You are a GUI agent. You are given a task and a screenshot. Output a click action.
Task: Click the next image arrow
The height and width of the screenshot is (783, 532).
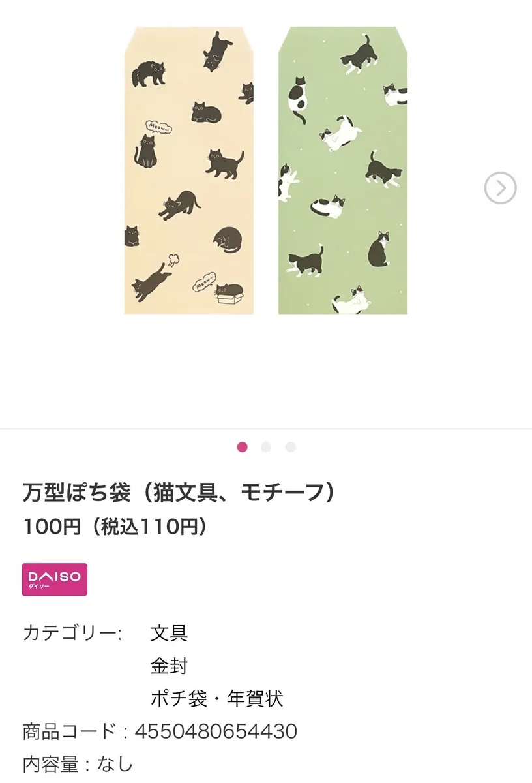coord(500,189)
